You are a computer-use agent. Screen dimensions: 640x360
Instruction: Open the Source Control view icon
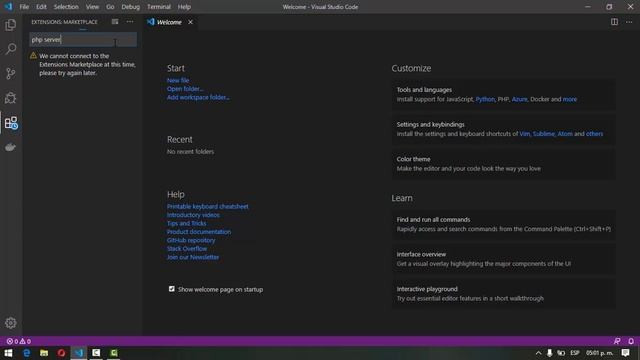coord(11,73)
